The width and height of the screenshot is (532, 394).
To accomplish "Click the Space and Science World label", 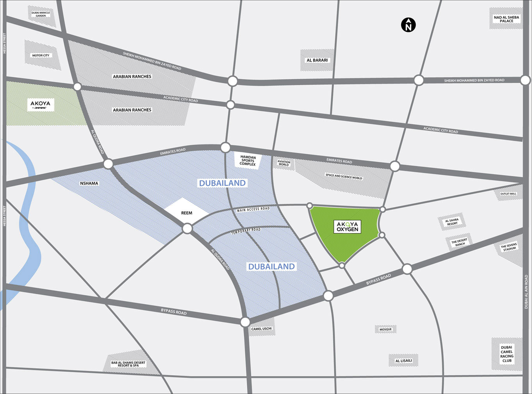I will click(x=344, y=176).
